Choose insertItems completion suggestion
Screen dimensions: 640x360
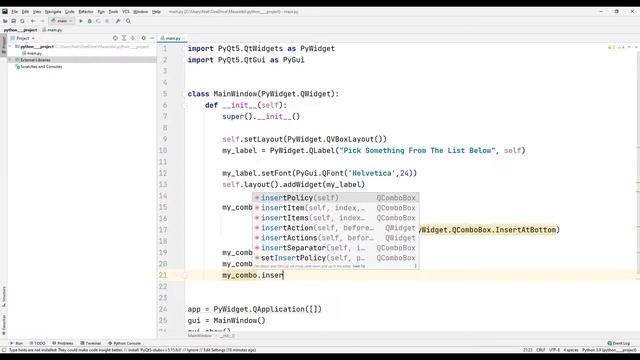[x=336, y=218]
